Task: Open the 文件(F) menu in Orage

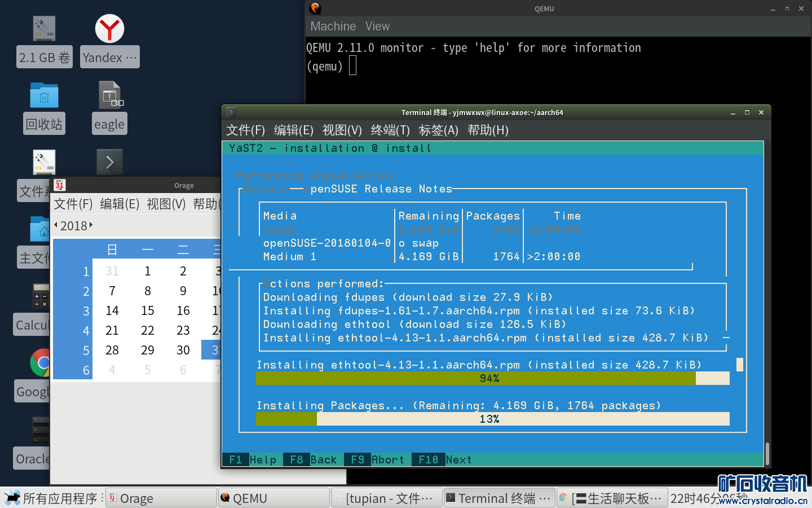Action: (x=73, y=204)
